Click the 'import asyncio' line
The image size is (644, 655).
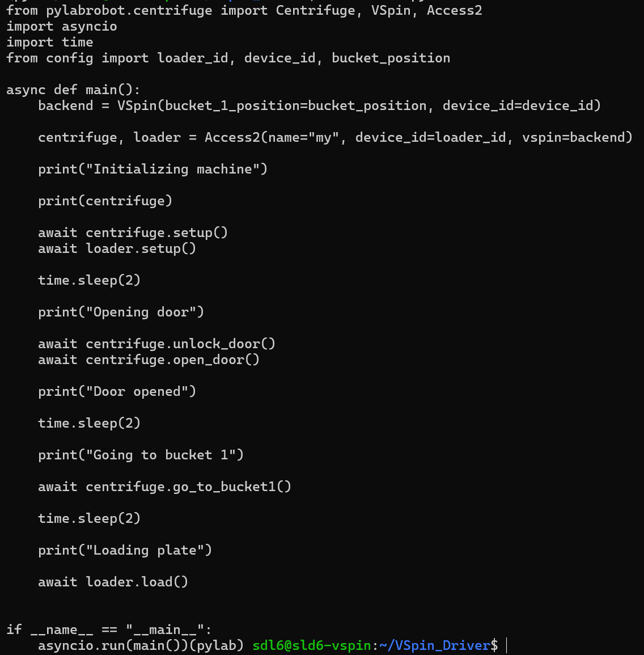62,26
